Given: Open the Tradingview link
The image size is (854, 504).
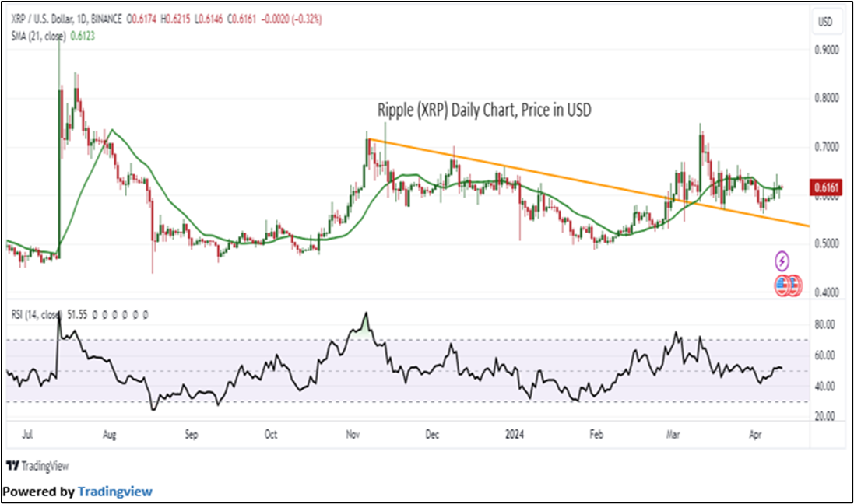Looking at the screenshot, I should (x=115, y=492).
